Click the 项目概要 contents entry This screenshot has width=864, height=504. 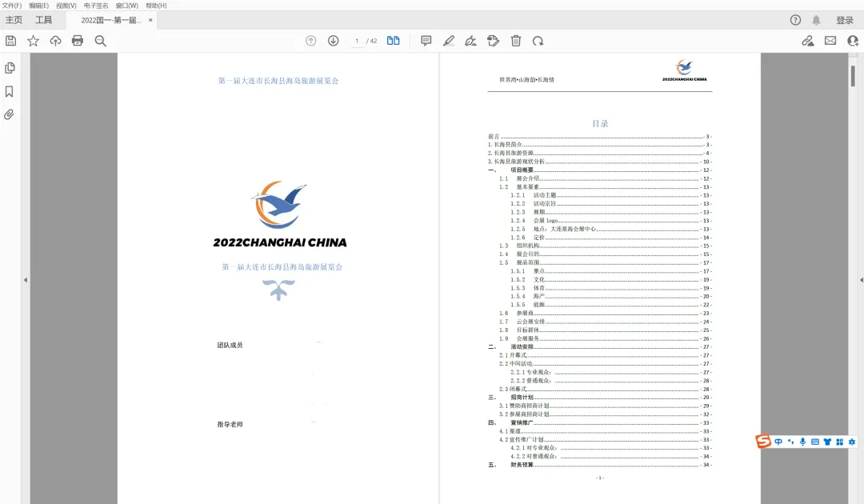click(x=599, y=170)
